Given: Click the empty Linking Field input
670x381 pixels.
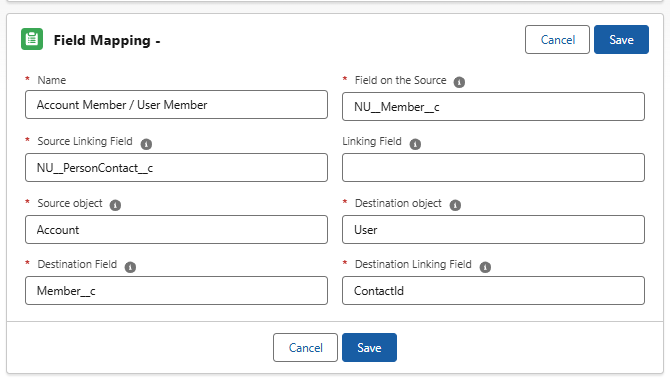Looking at the screenshot, I should [494, 168].
